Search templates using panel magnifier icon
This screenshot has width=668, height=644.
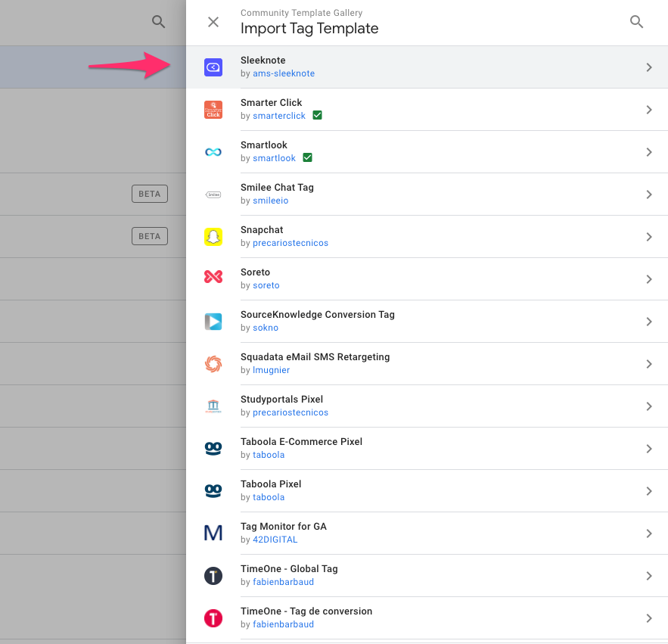637,22
